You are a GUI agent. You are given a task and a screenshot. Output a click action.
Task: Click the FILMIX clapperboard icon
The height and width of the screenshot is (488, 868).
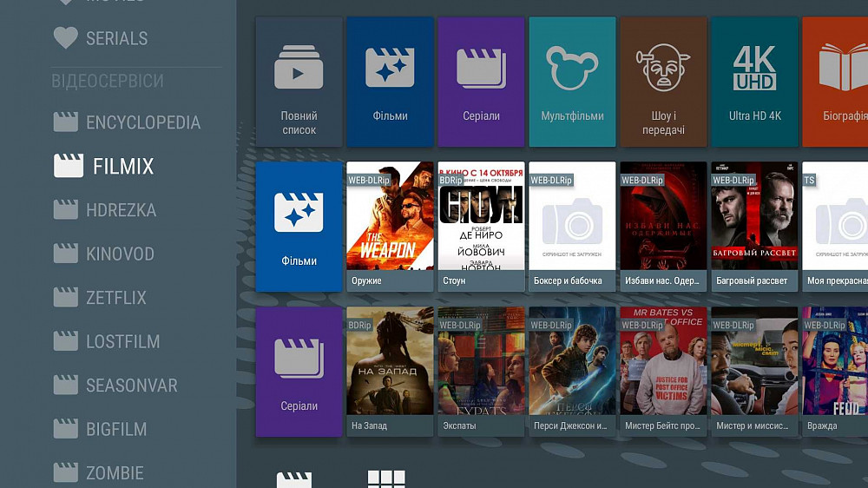(x=68, y=166)
